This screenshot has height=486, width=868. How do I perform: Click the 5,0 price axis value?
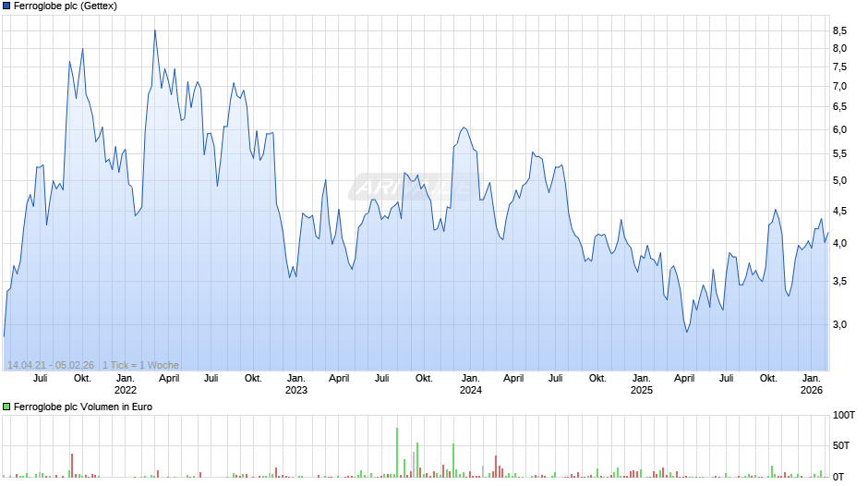pos(839,181)
